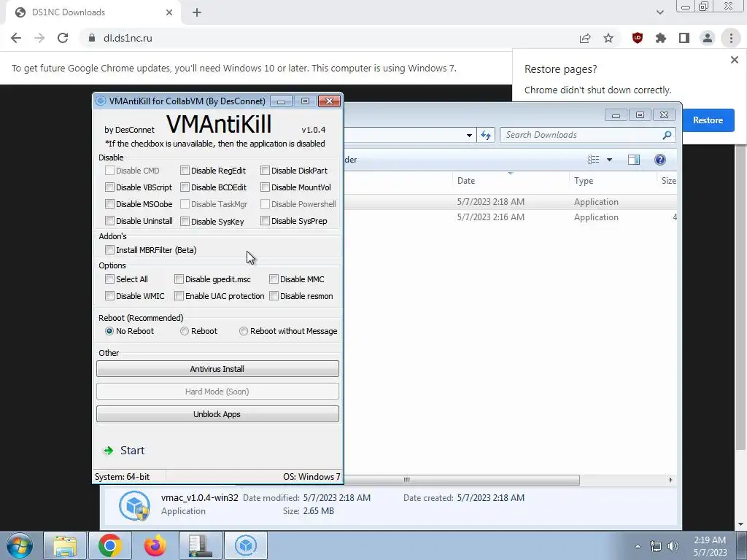Click the green Start arrow icon in VMAntiKill
The width and height of the screenshot is (747, 560).
(x=109, y=451)
